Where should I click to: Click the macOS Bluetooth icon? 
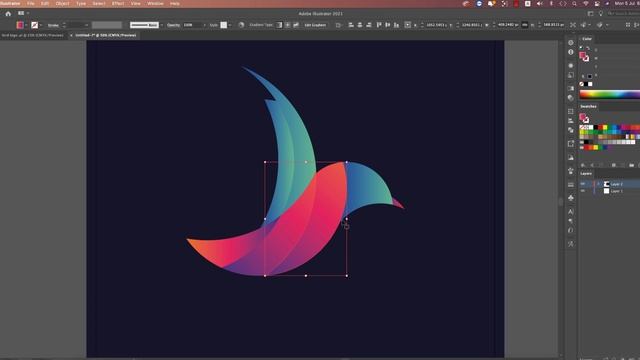pos(551,3)
